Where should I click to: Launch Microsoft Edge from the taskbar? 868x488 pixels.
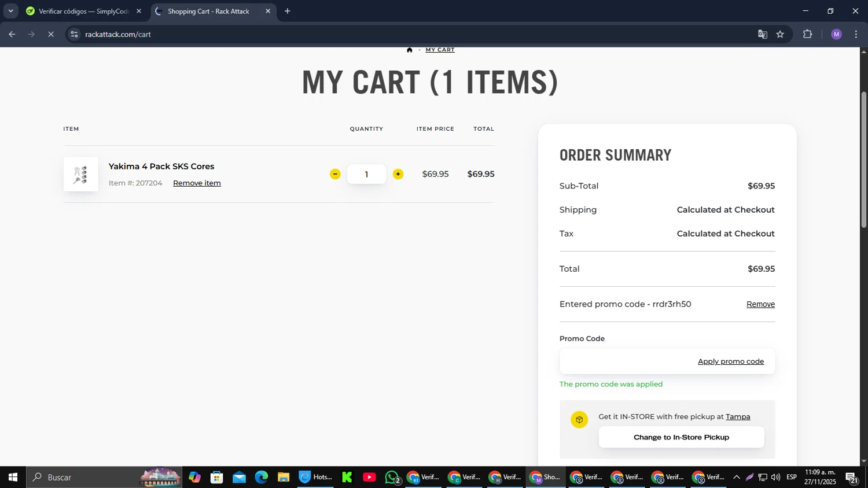coord(262,477)
